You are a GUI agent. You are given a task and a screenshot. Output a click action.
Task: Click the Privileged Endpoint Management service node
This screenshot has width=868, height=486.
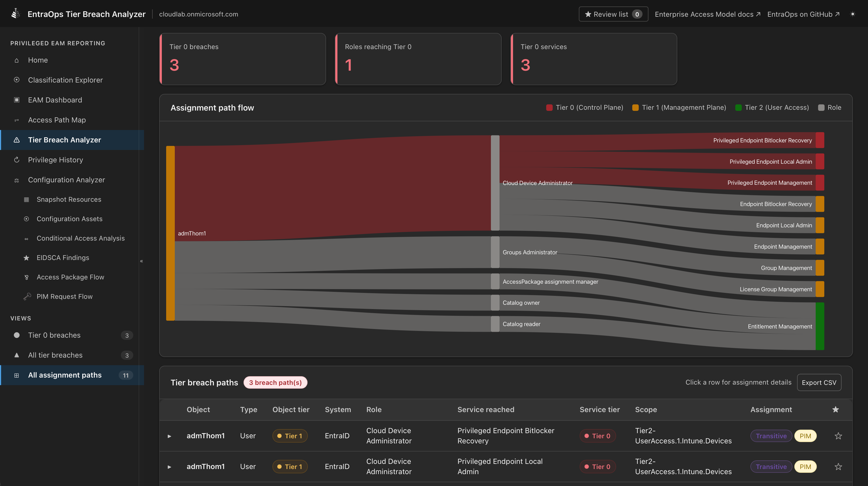click(820, 183)
